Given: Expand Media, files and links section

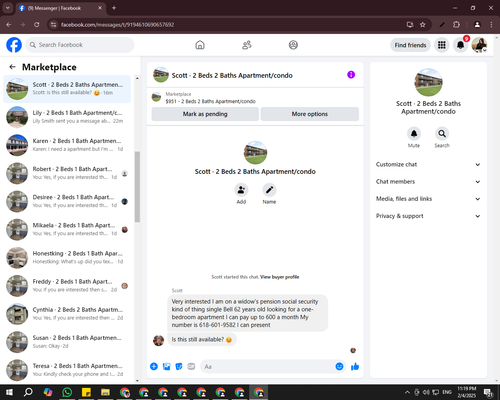Looking at the screenshot, I should [x=428, y=199].
